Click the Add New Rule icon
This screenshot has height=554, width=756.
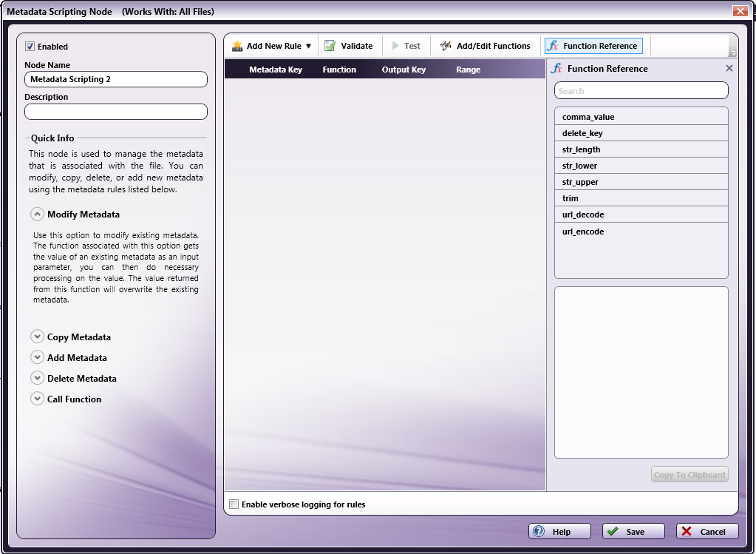click(237, 46)
